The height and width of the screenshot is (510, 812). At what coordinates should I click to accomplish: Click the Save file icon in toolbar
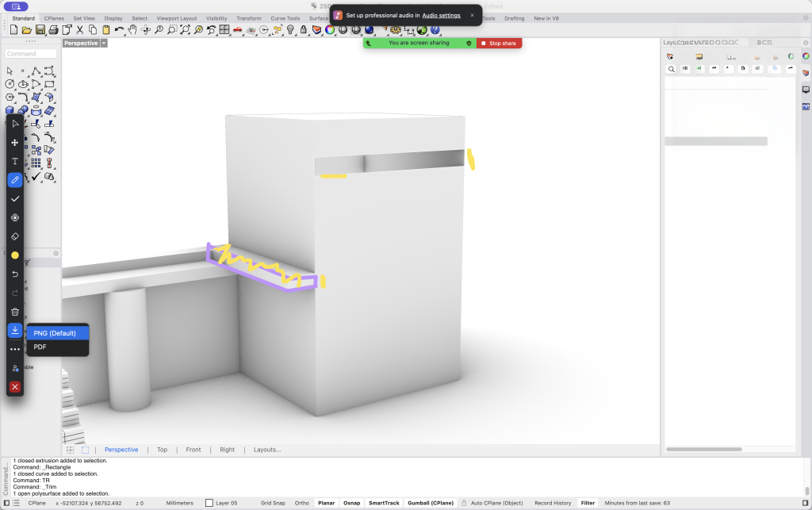pyautogui.click(x=39, y=30)
